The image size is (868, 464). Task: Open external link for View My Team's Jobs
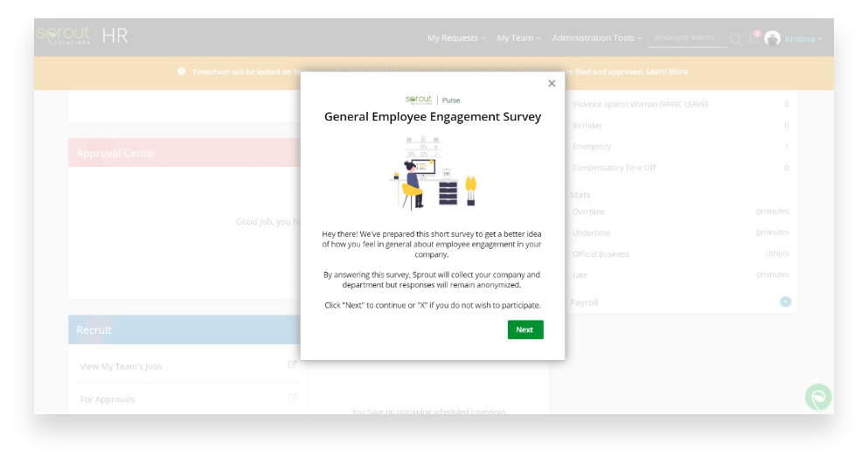pyautogui.click(x=293, y=365)
